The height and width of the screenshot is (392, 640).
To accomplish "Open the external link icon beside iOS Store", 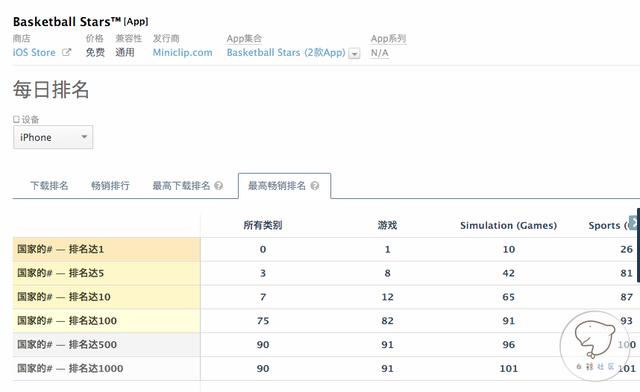I will coord(66,52).
